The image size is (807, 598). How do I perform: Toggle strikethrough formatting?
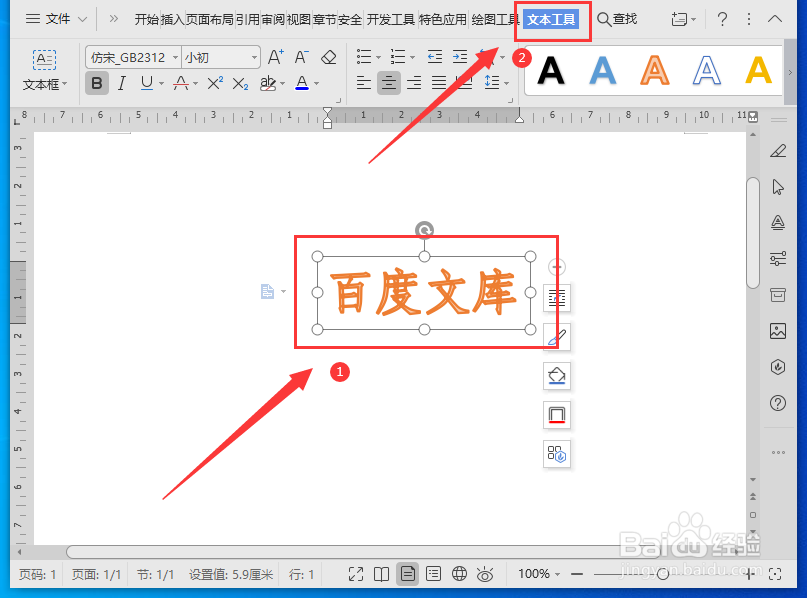(181, 83)
